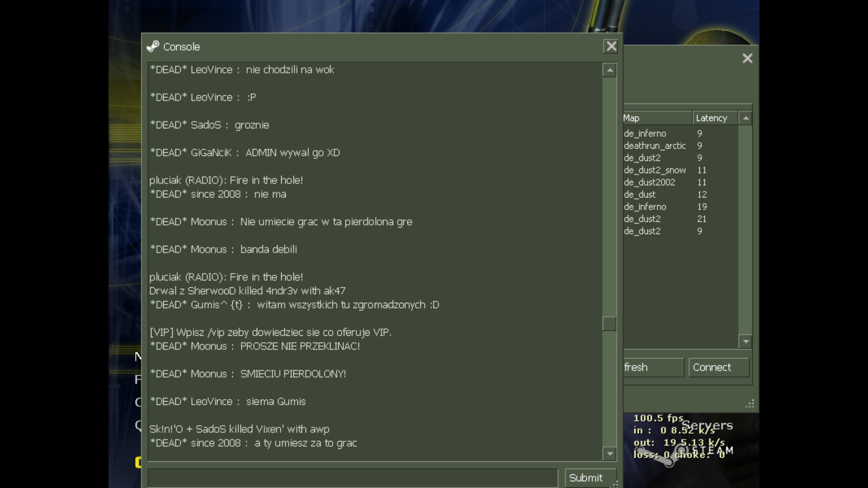The width and height of the screenshot is (868, 488).
Task: Sort servers by Latency column
Action: click(x=714, y=118)
